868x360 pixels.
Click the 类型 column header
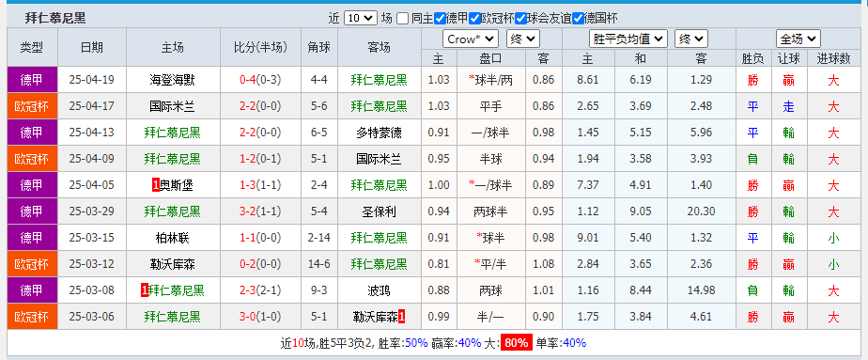(x=32, y=47)
